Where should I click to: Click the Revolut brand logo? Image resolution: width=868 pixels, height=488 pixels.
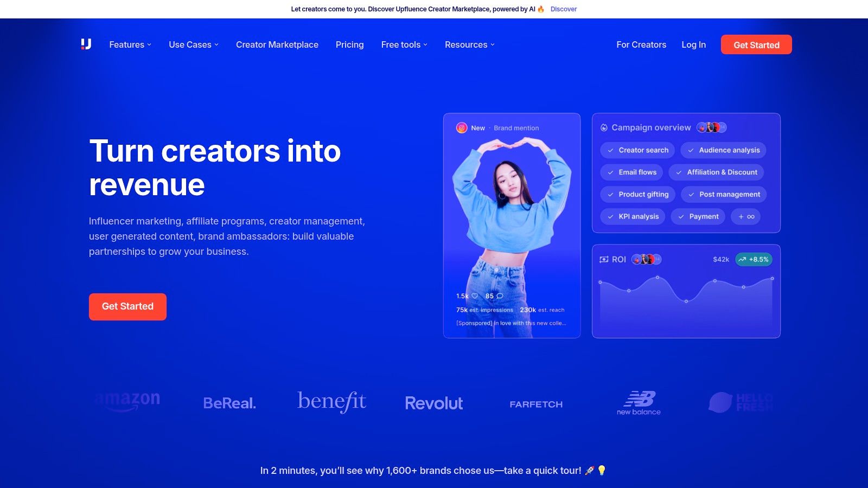434,403
